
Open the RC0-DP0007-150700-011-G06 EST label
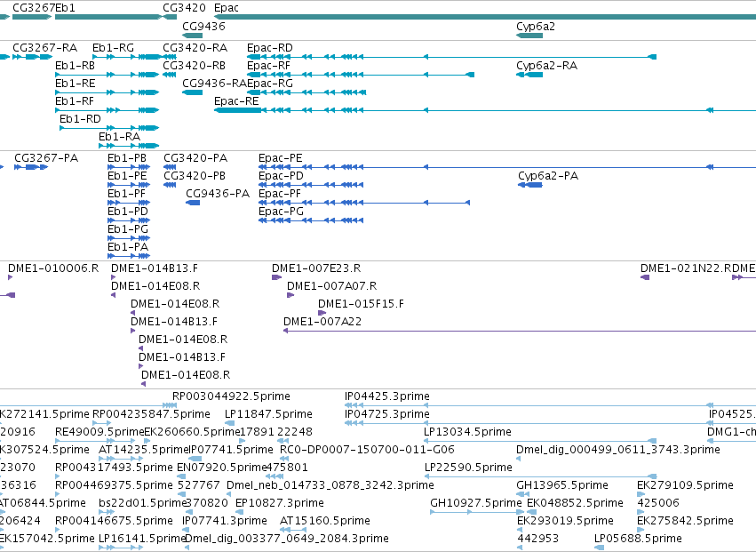tap(368, 450)
